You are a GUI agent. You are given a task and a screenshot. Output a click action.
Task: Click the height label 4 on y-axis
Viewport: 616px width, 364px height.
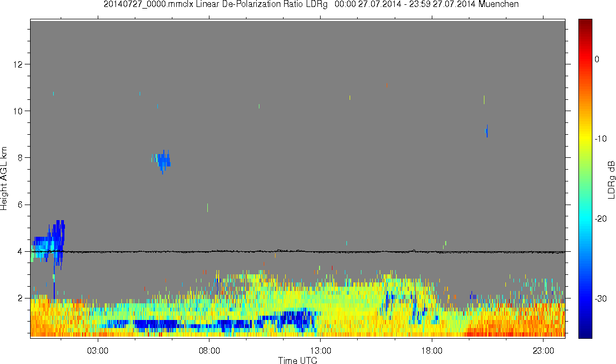click(x=20, y=251)
